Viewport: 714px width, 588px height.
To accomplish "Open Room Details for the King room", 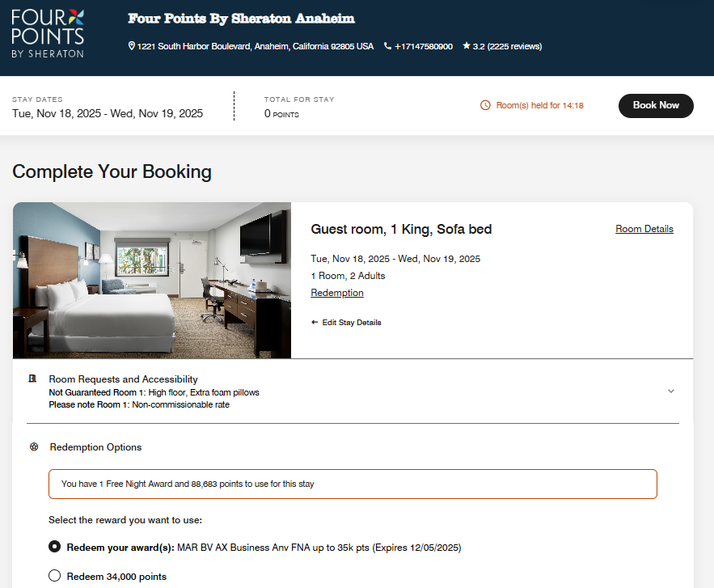I will click(x=644, y=229).
